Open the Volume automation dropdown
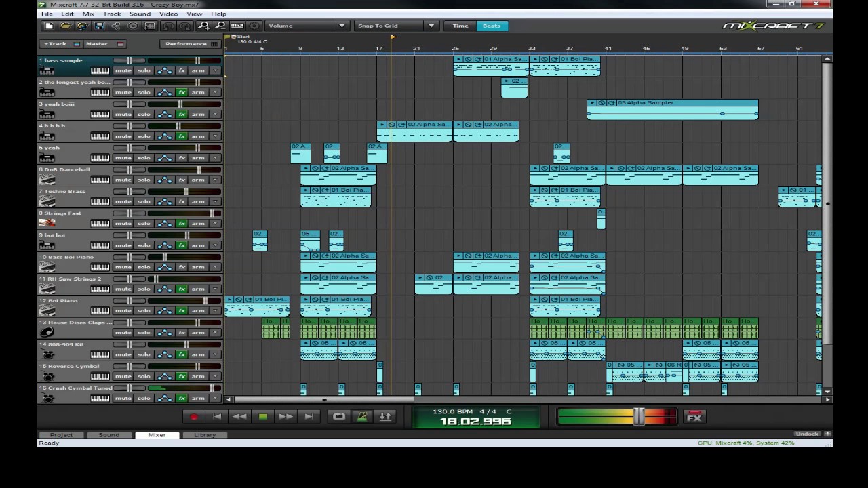 (307, 26)
